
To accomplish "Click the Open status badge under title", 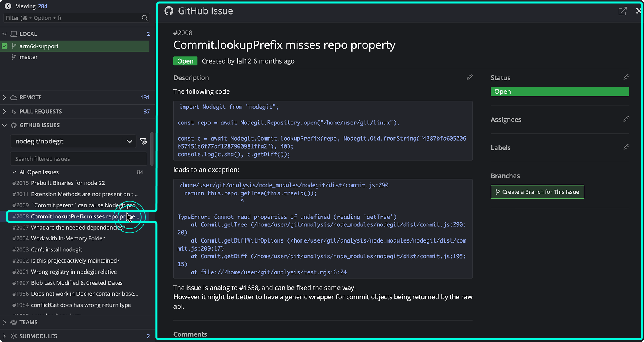I will coord(186,61).
